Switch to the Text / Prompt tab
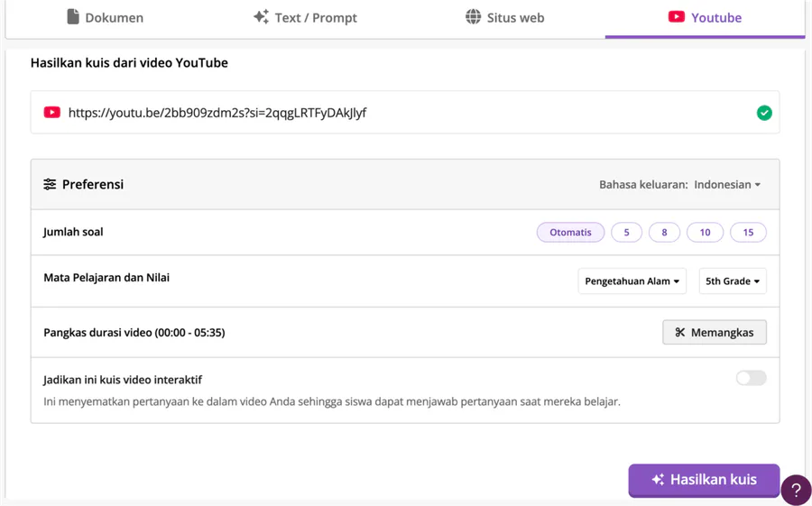 (305, 18)
